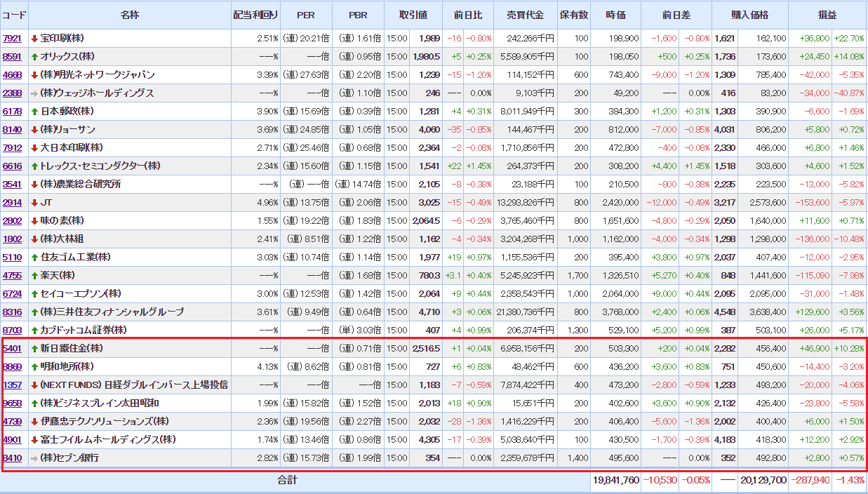This screenshot has height=494, width=868.
Task: Click the red down arrow beside 宝印刷(株)
Action: [34, 39]
